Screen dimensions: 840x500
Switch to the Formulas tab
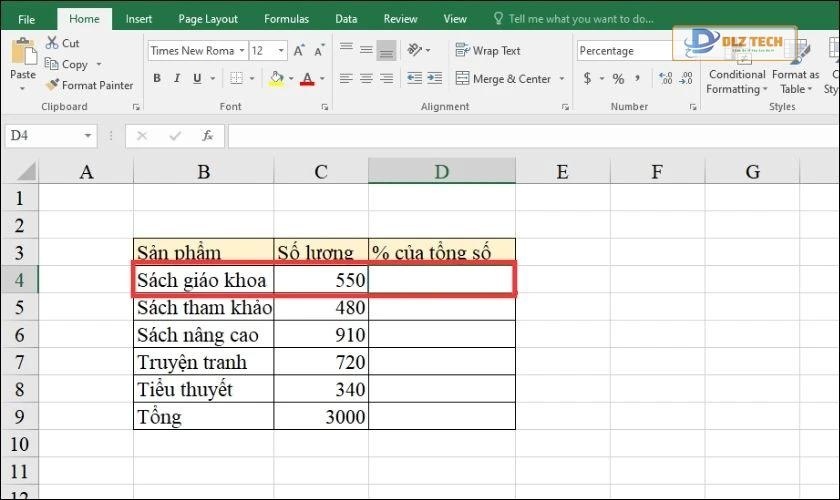[x=286, y=18]
